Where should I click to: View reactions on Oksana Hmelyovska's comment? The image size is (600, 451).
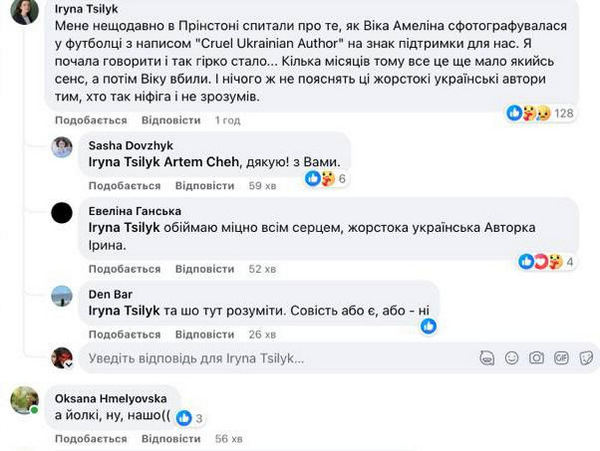tap(188, 418)
